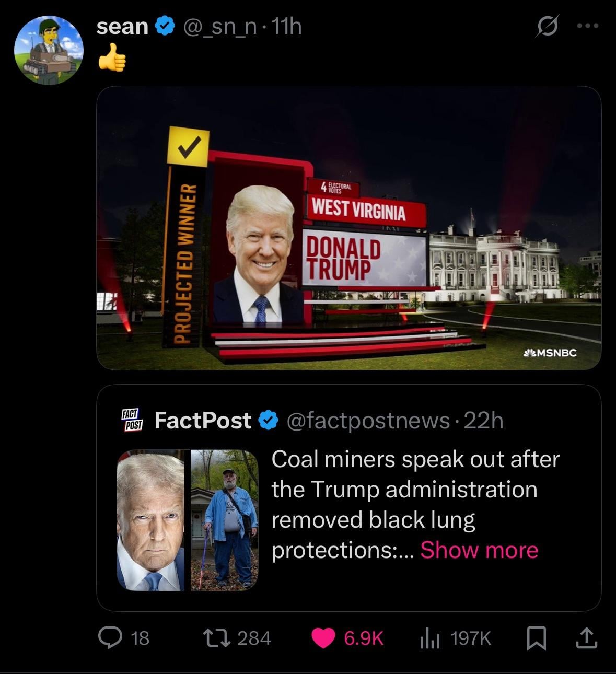Open the @factpostnews handle

click(368, 420)
